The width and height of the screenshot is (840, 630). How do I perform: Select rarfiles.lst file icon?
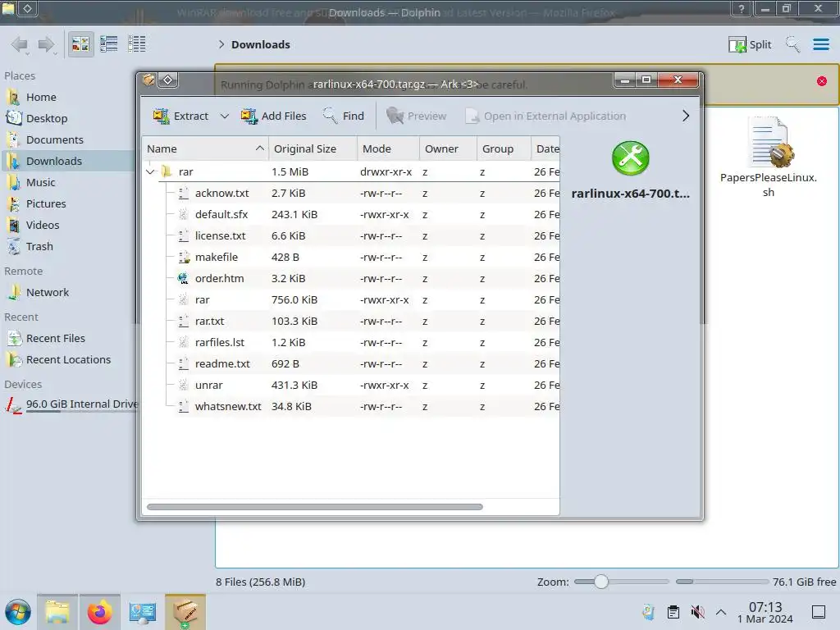point(183,342)
